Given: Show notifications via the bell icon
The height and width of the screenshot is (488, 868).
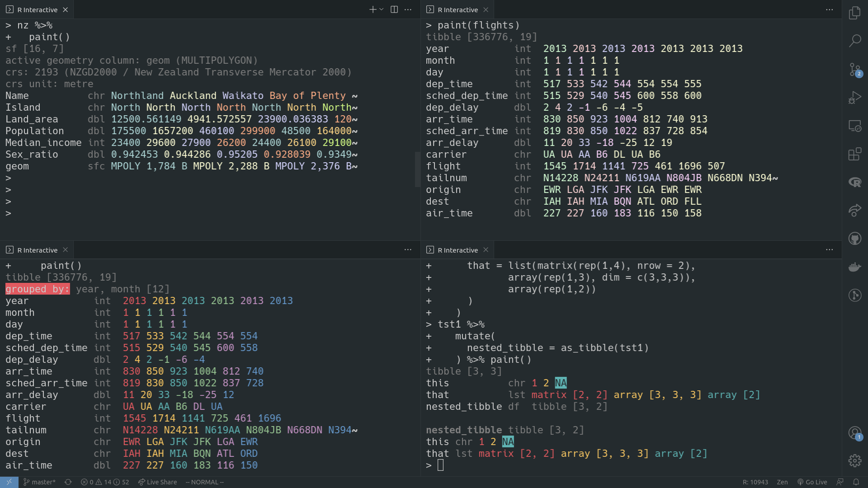Looking at the screenshot, I should pyautogui.click(x=856, y=482).
